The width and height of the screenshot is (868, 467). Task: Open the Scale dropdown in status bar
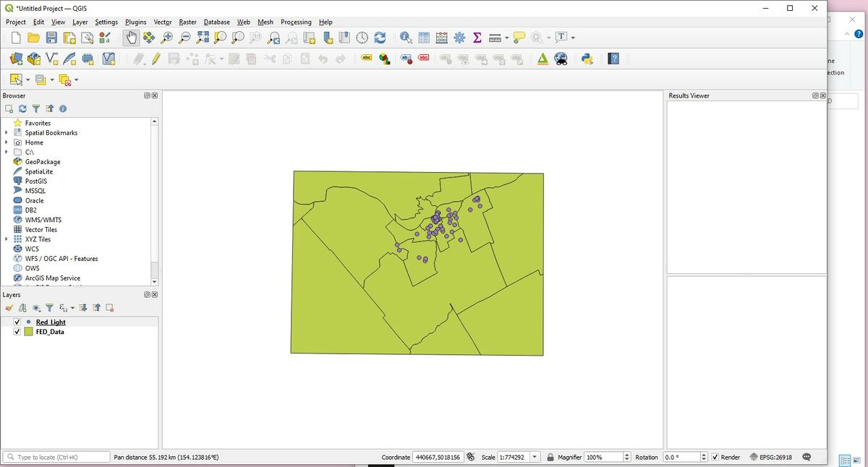pyautogui.click(x=535, y=457)
